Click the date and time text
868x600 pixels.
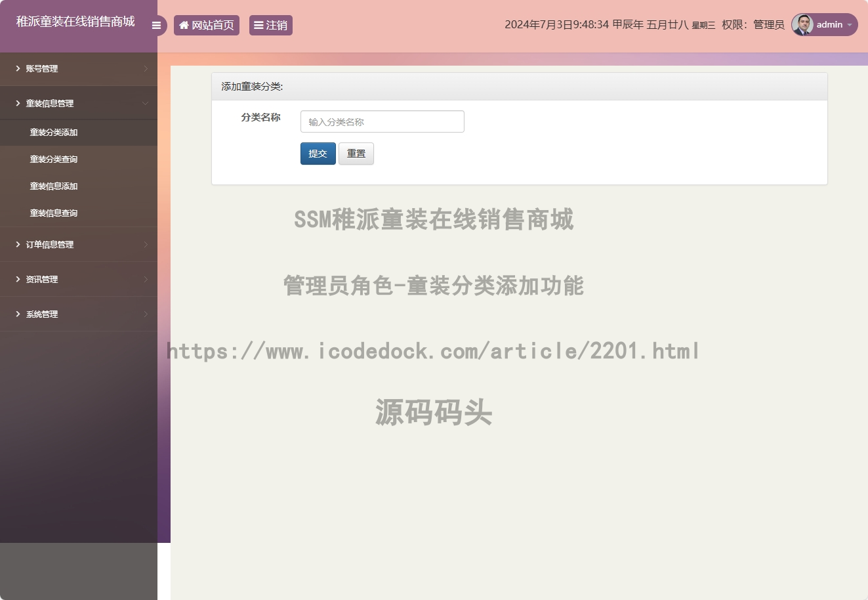pos(610,25)
